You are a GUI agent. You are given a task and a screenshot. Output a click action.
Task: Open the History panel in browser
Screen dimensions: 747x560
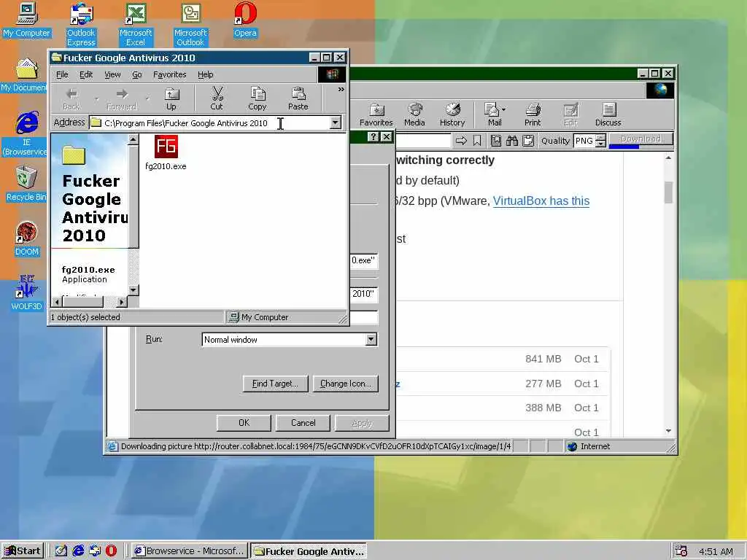coord(452,114)
